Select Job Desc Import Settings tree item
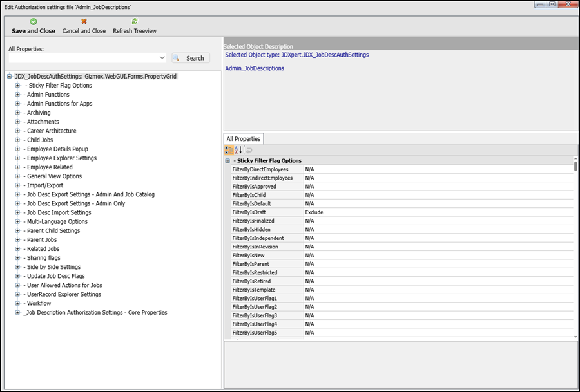Viewport: 580px width, 392px height. [x=57, y=212]
